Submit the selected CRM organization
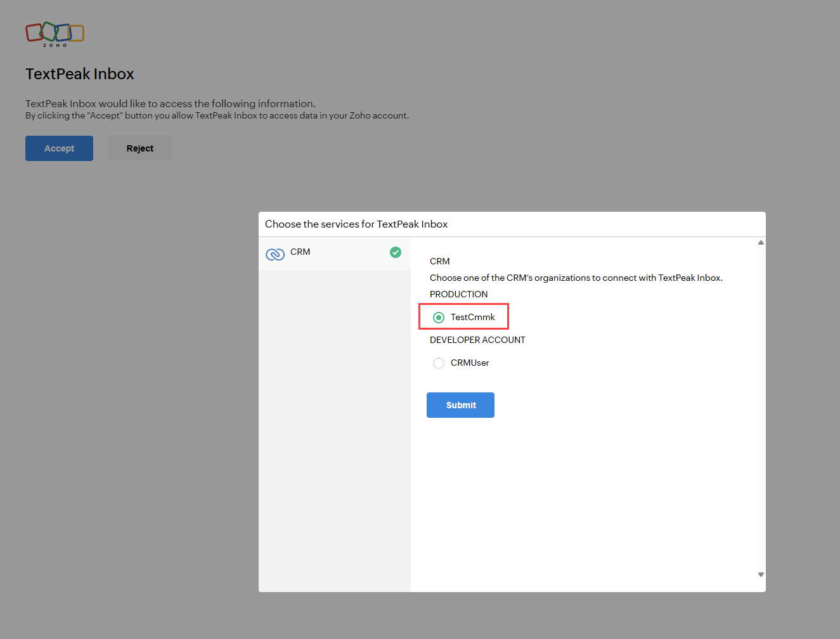The height and width of the screenshot is (639, 840). coord(460,405)
